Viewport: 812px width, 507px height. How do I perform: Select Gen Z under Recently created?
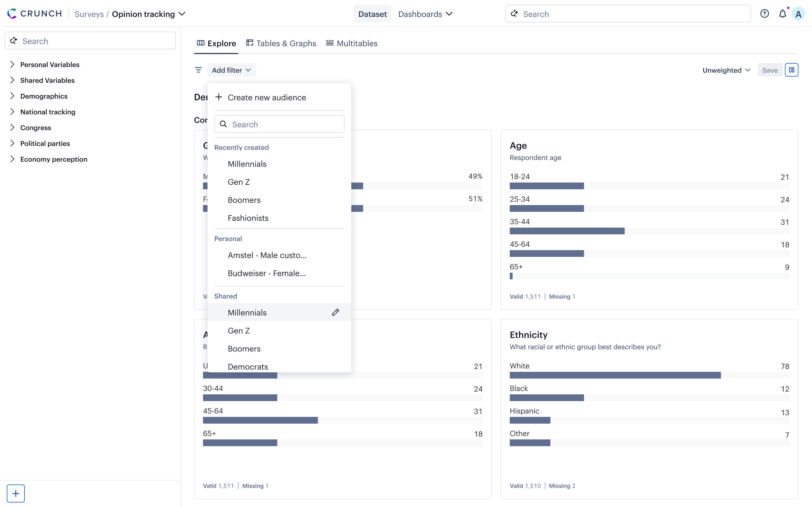tap(239, 182)
